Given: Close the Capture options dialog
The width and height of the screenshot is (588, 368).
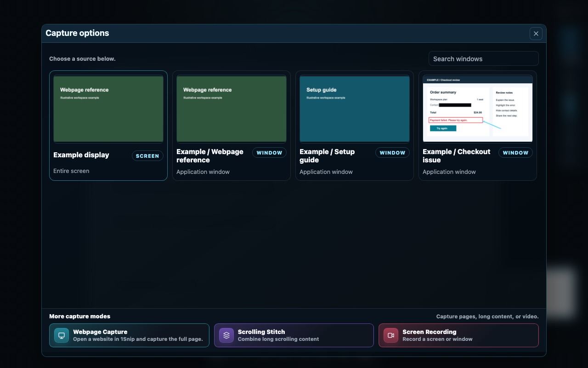Looking at the screenshot, I should [x=536, y=34].
